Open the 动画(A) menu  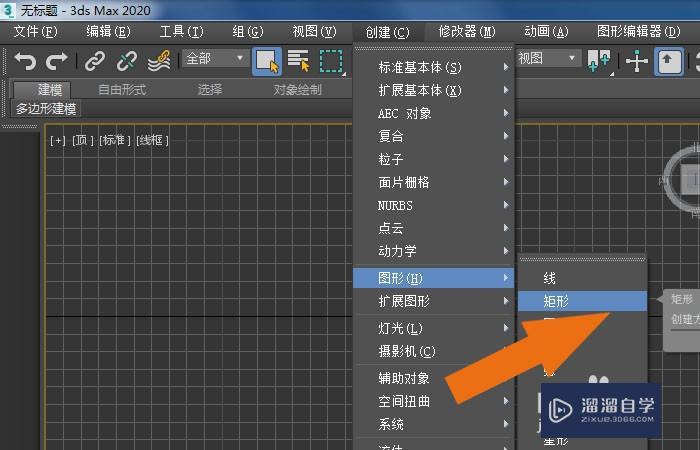[x=546, y=32]
